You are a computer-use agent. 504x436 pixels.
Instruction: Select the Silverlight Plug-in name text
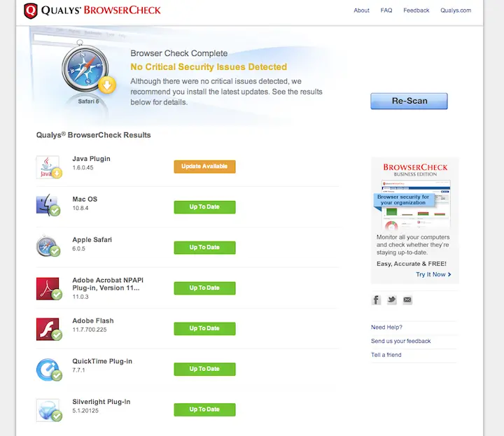101,402
